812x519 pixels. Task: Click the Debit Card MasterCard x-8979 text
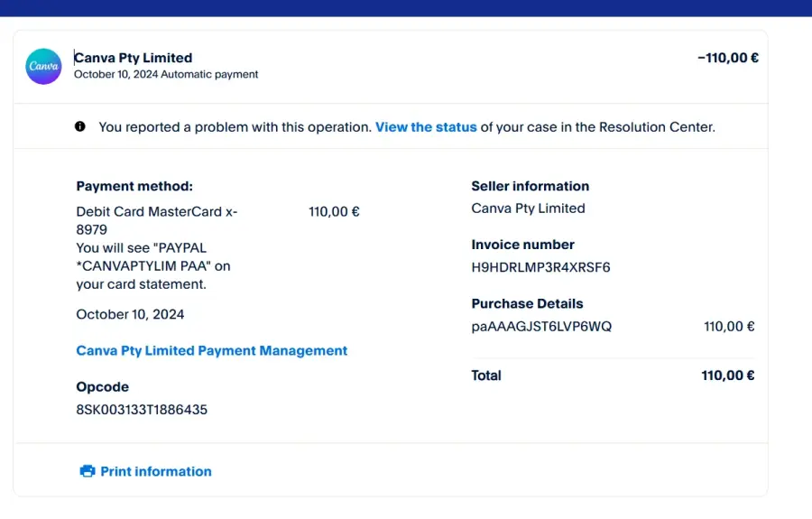click(157, 220)
